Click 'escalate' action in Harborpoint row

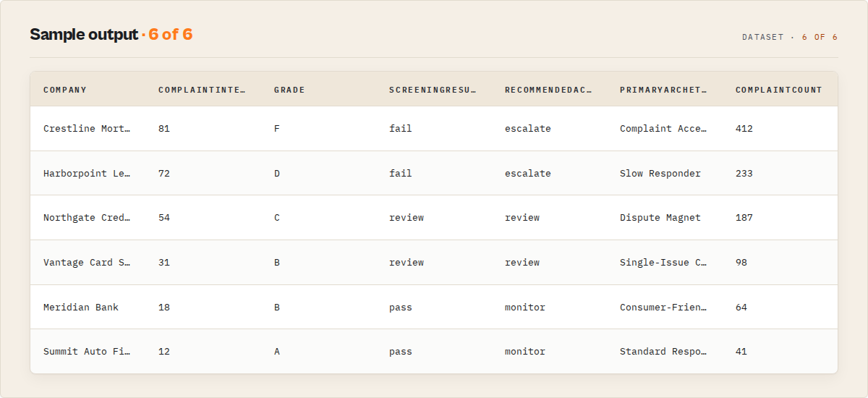pyautogui.click(x=528, y=174)
